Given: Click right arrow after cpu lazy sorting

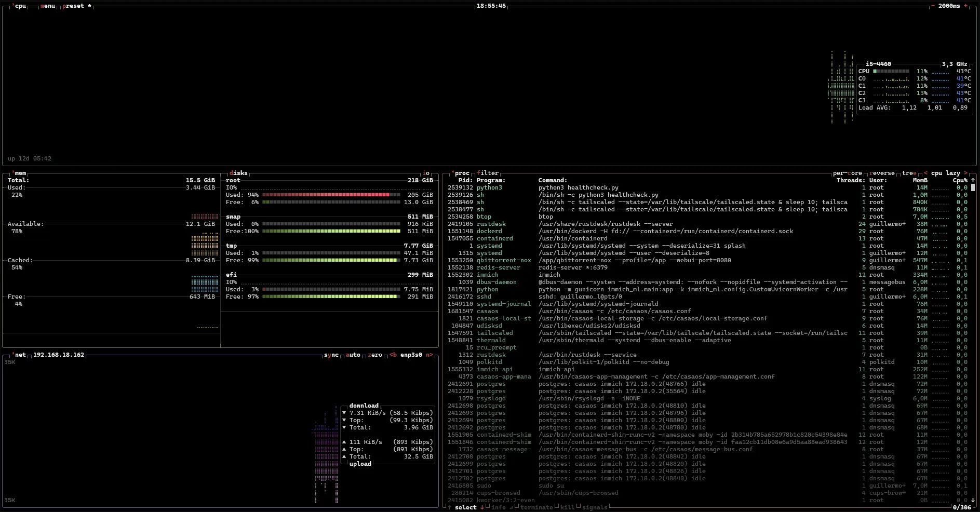Looking at the screenshot, I should point(965,173).
